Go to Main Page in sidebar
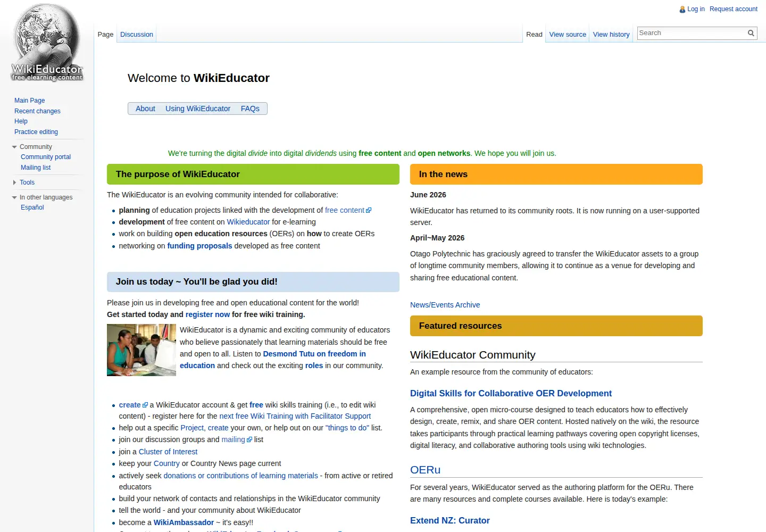The image size is (766, 532). coord(30,101)
